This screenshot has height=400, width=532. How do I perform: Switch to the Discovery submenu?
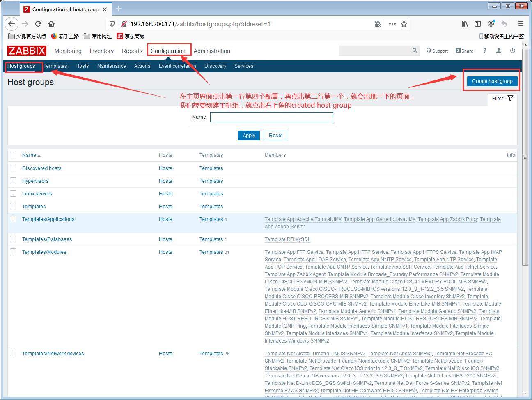(216, 66)
